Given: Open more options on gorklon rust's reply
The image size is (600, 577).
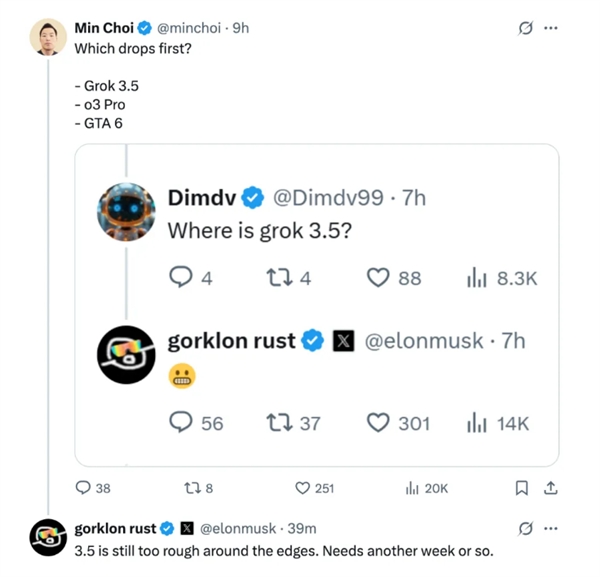Looking at the screenshot, I should tap(551, 528).
